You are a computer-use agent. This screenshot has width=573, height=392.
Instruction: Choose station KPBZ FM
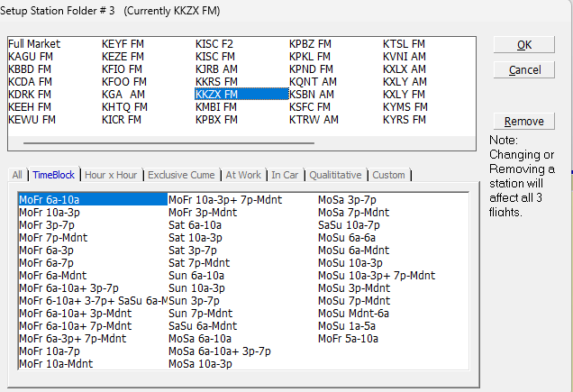tap(310, 44)
